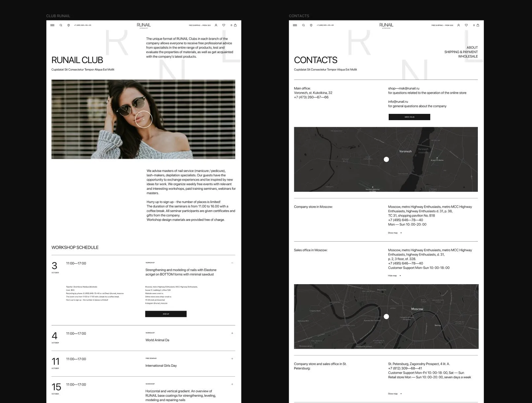Viewport: 532px width, 403px height.
Task: Click circular cursor on woman's photo
Action: [x=144, y=119]
